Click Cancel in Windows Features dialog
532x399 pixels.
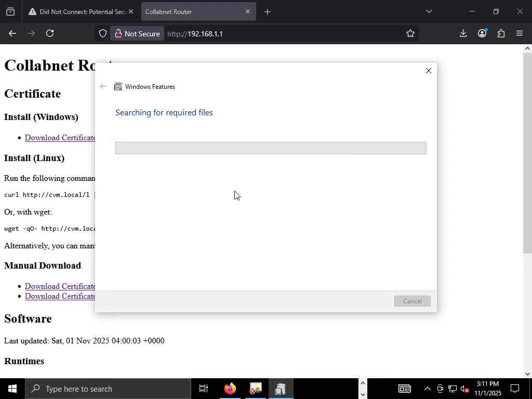tap(412, 301)
